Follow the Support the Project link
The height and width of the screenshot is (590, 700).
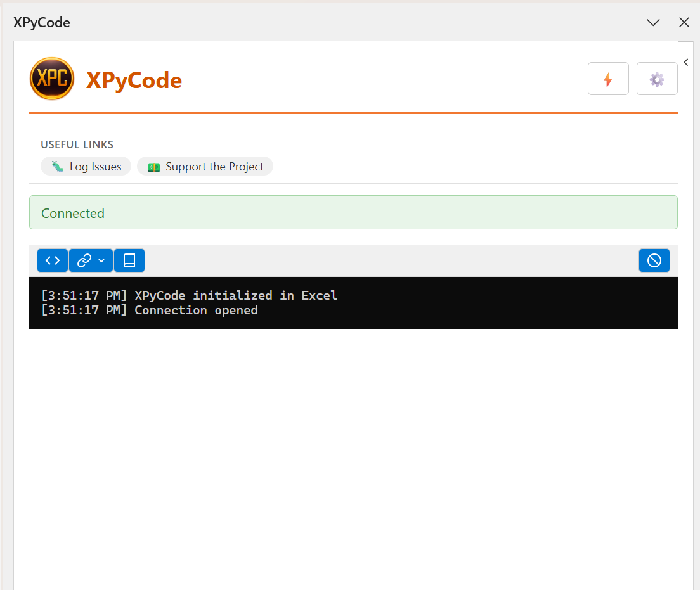(214, 167)
